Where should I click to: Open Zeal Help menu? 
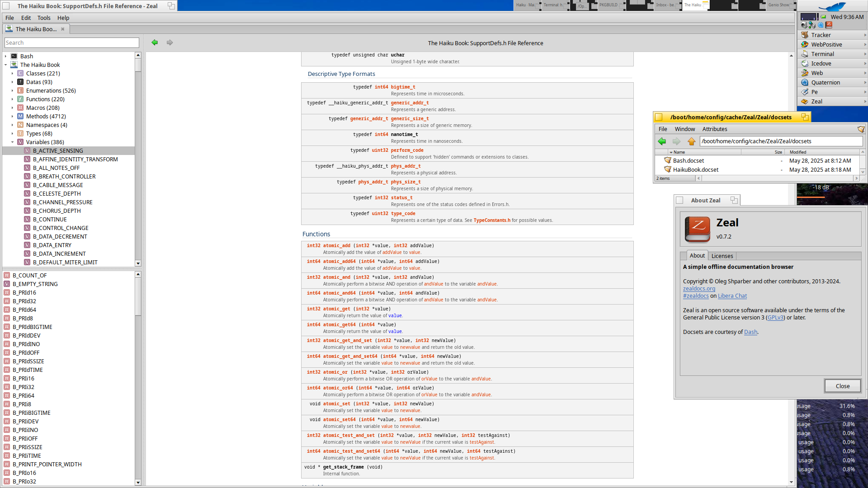tap(63, 18)
